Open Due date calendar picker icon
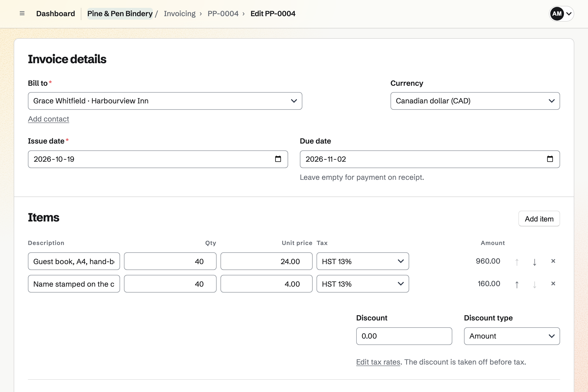This screenshot has width=588, height=392. point(550,159)
